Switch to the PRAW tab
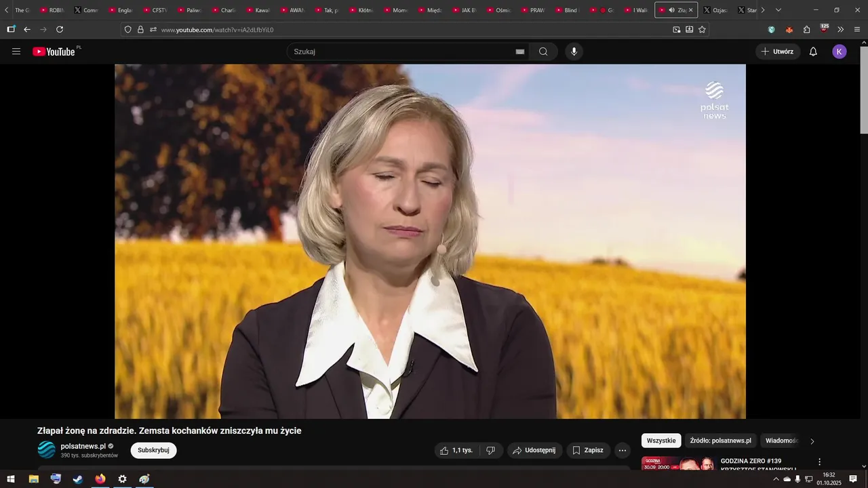 tap(533, 10)
